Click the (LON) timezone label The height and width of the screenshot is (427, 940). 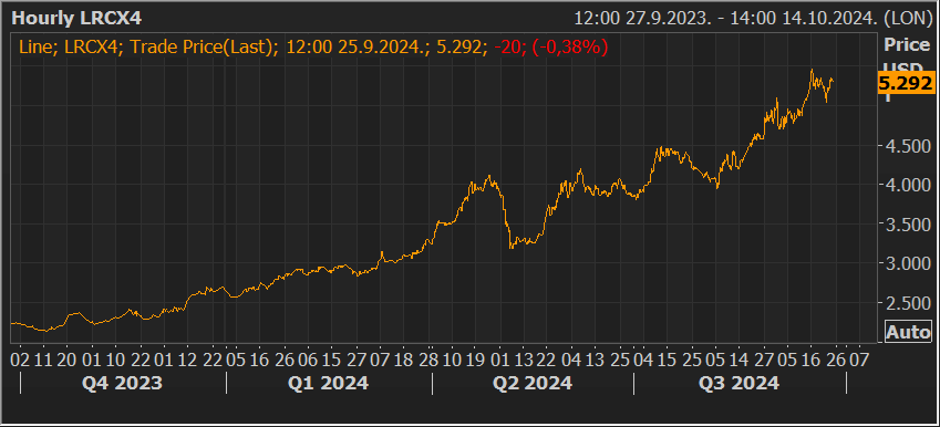911,18
